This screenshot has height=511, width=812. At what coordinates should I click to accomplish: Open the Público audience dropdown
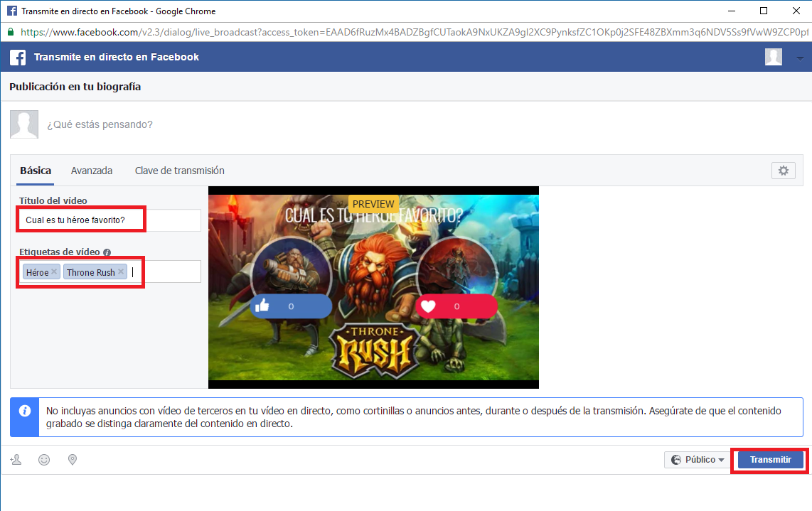click(x=698, y=460)
